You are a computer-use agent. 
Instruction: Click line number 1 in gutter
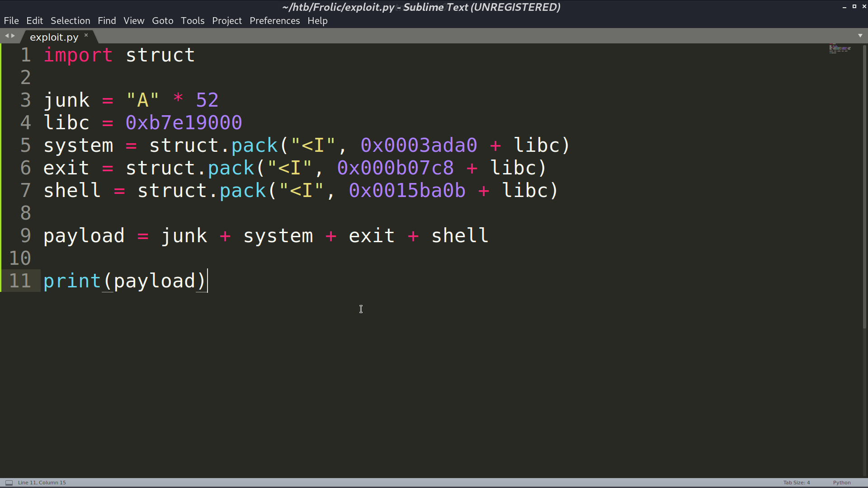pos(26,55)
